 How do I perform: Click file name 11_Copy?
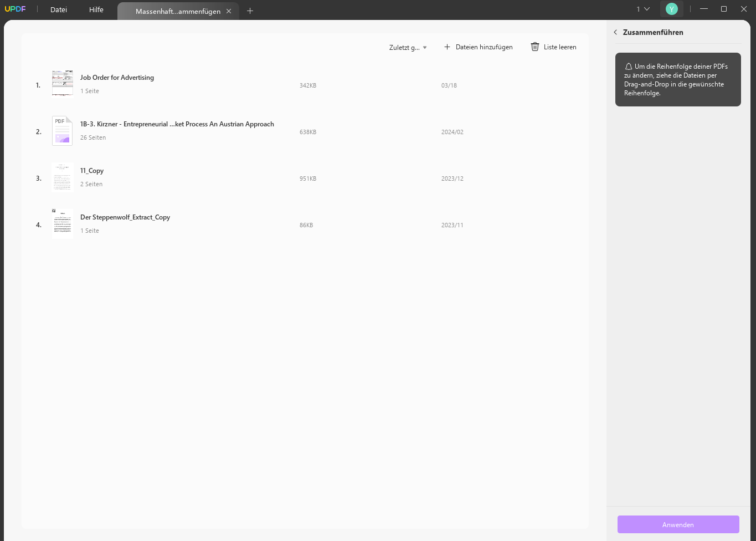click(x=92, y=171)
